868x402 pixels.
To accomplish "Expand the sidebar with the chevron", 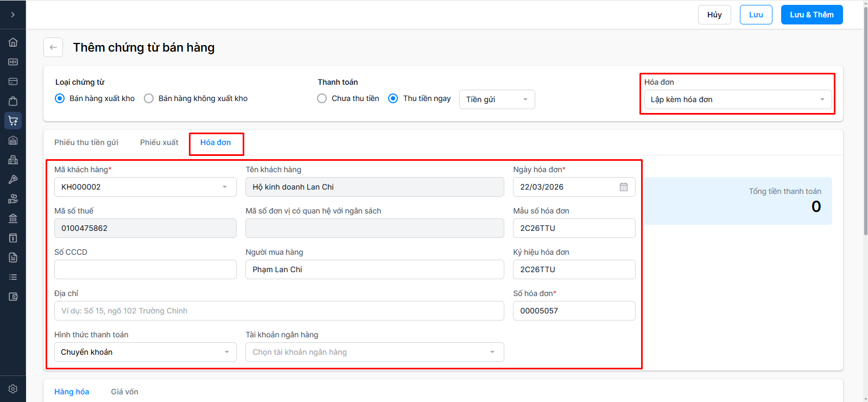I will click(x=13, y=15).
